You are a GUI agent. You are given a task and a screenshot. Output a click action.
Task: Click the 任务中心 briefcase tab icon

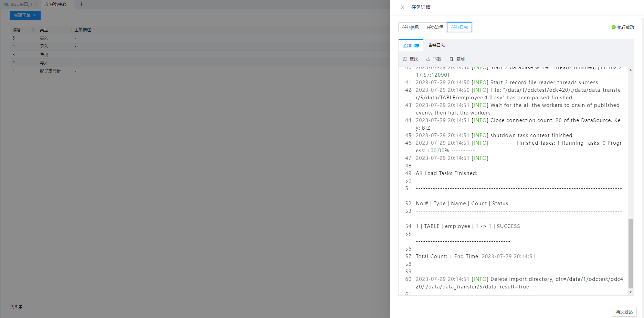coord(46,4)
